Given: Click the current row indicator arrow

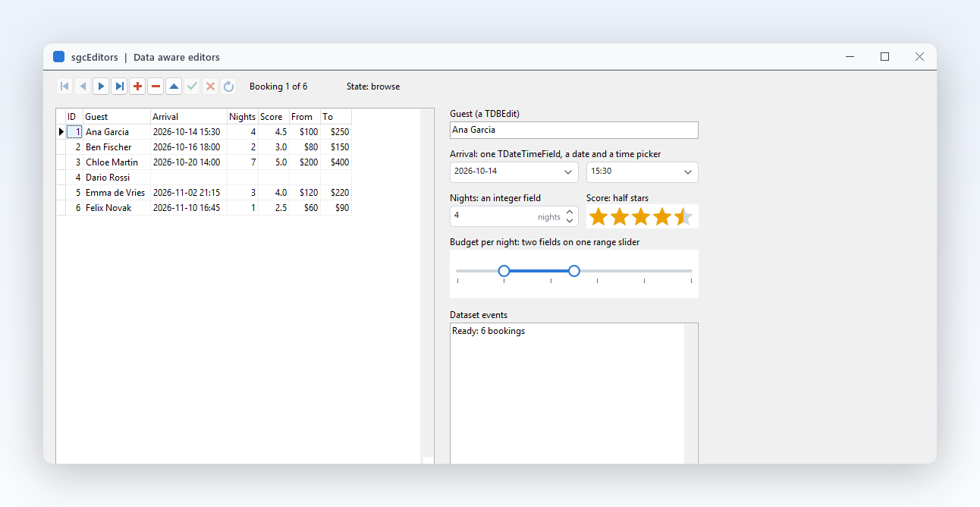Looking at the screenshot, I should [x=61, y=132].
